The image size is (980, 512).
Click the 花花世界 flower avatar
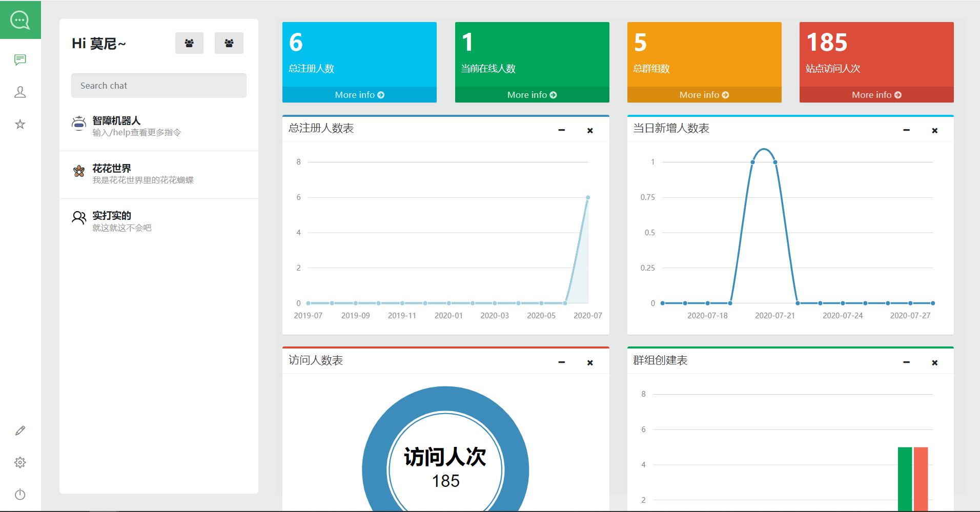79,171
